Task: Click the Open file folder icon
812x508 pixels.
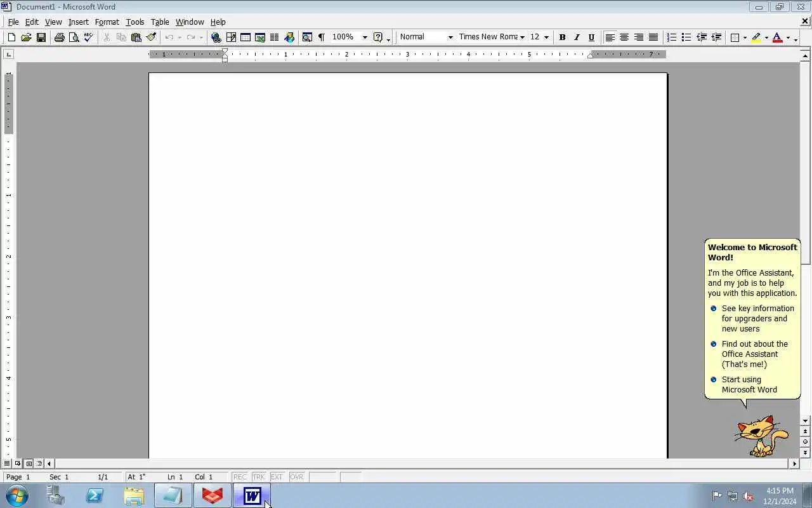Action: point(26,37)
